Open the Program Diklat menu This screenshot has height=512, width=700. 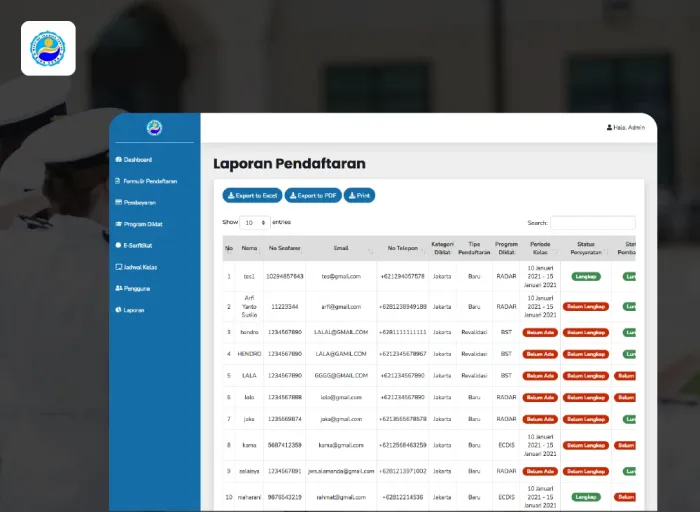(139, 224)
